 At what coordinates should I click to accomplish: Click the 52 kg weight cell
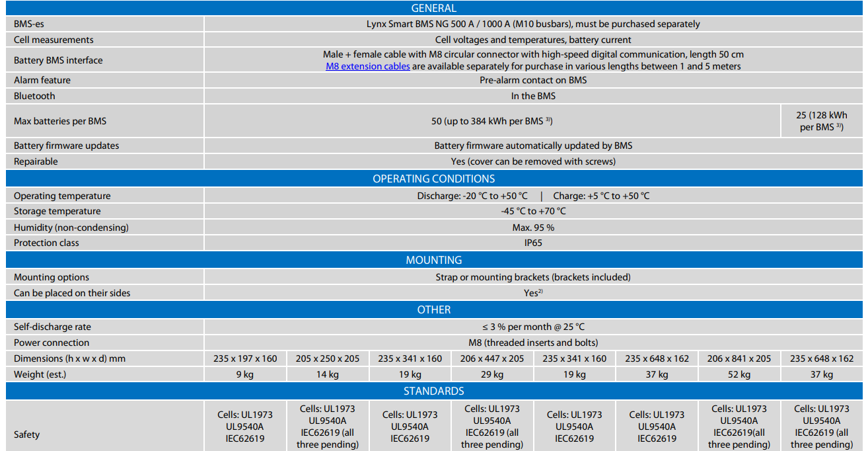pyautogui.click(x=739, y=374)
